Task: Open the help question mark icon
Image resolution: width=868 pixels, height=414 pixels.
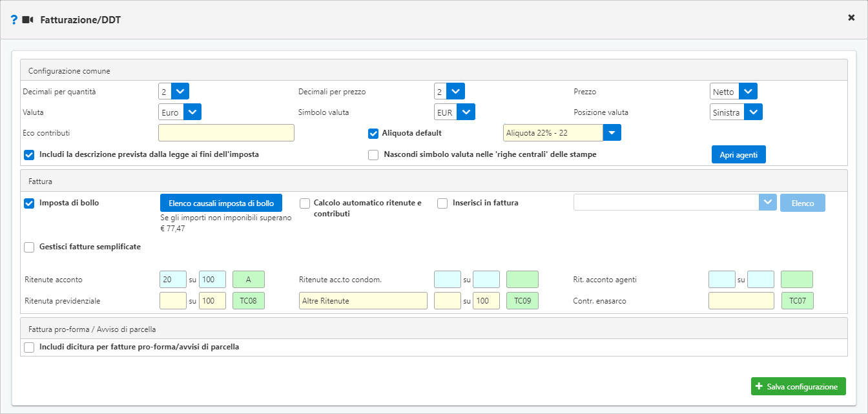Action: point(14,20)
